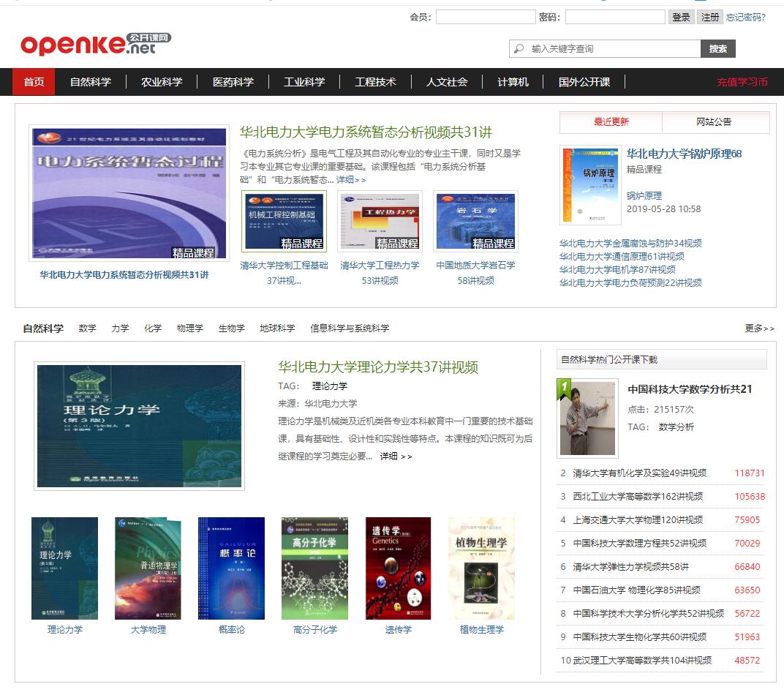Image resolution: width=784 pixels, height=695 pixels.
Task: Click the 会员 member input field
Action: coord(486,16)
